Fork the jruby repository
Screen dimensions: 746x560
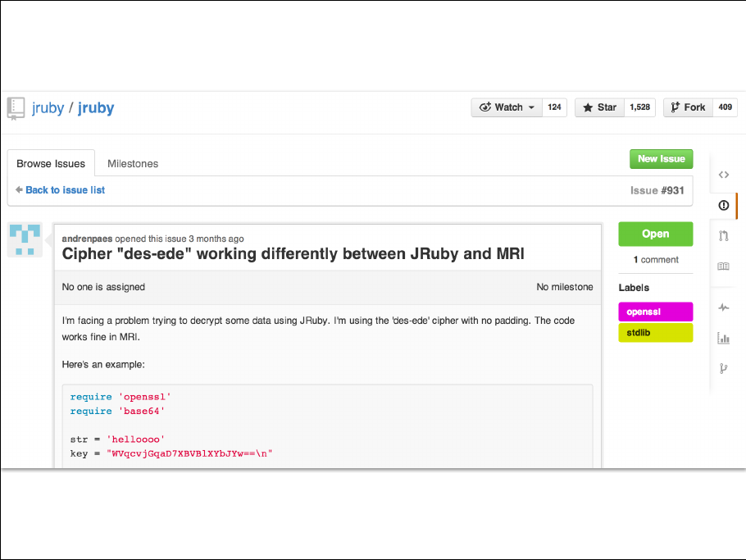[x=687, y=107]
